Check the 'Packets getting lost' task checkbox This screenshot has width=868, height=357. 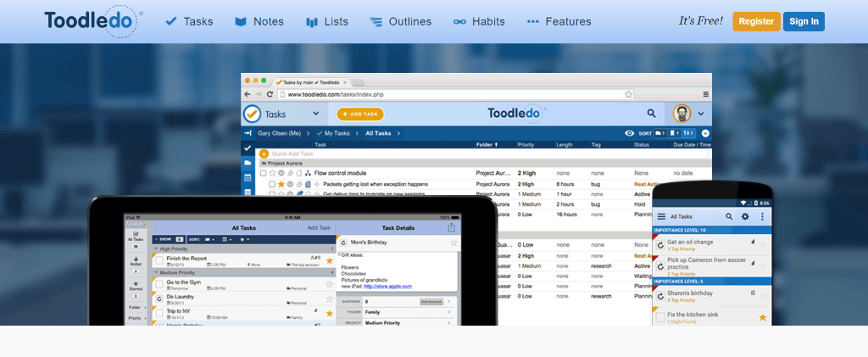[272, 184]
